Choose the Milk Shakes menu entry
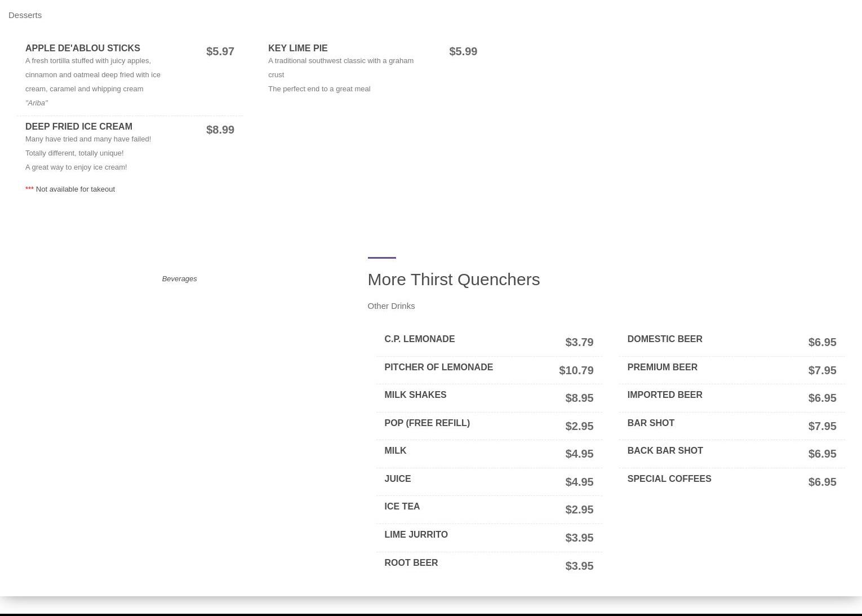 pos(415,395)
